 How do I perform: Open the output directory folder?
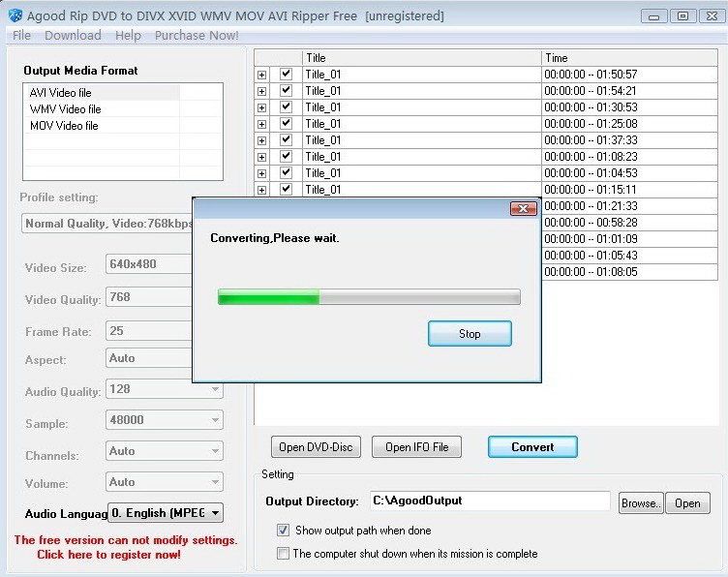pos(687,503)
